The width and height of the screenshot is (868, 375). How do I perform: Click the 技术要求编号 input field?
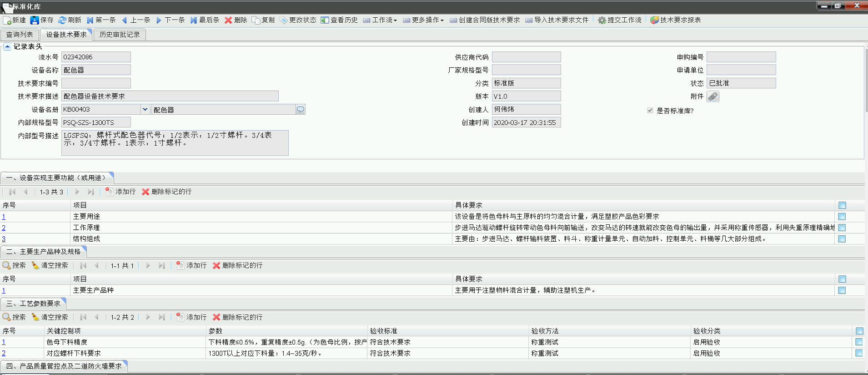pyautogui.click(x=96, y=83)
